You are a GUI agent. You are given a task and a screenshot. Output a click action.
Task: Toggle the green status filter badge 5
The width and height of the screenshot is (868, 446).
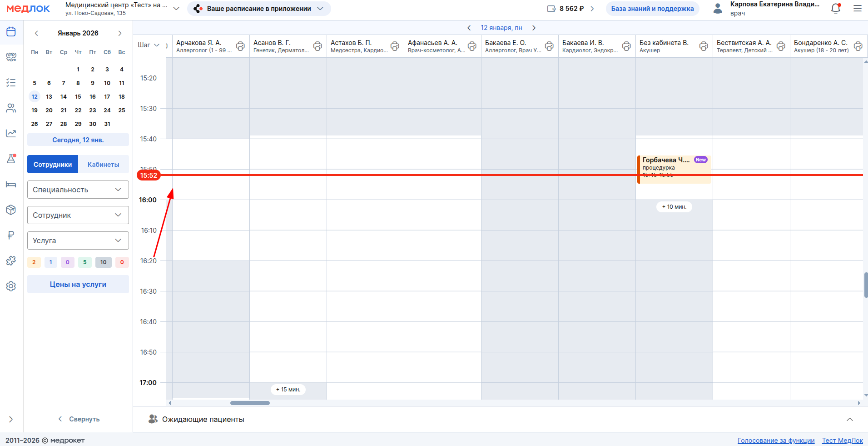85,262
